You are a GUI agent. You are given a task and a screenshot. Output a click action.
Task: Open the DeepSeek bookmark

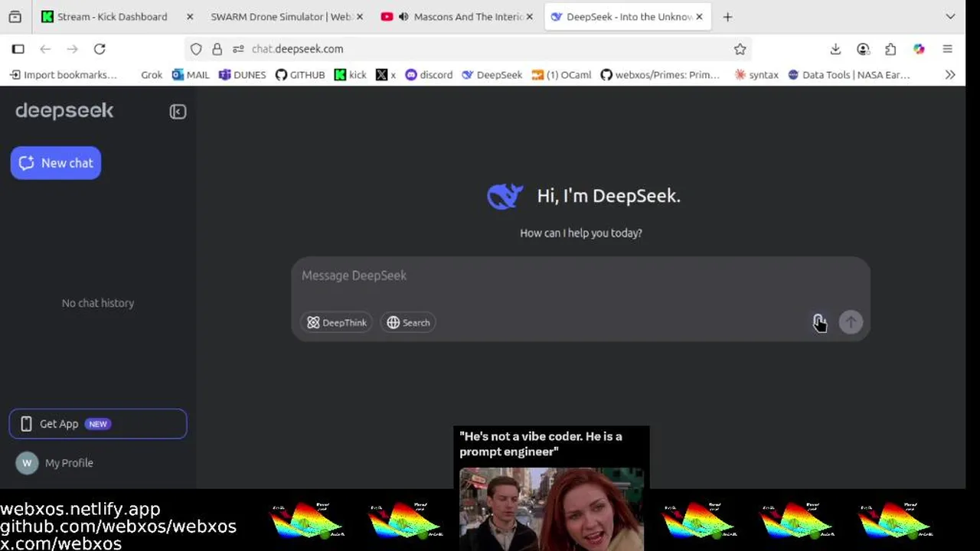pos(492,75)
